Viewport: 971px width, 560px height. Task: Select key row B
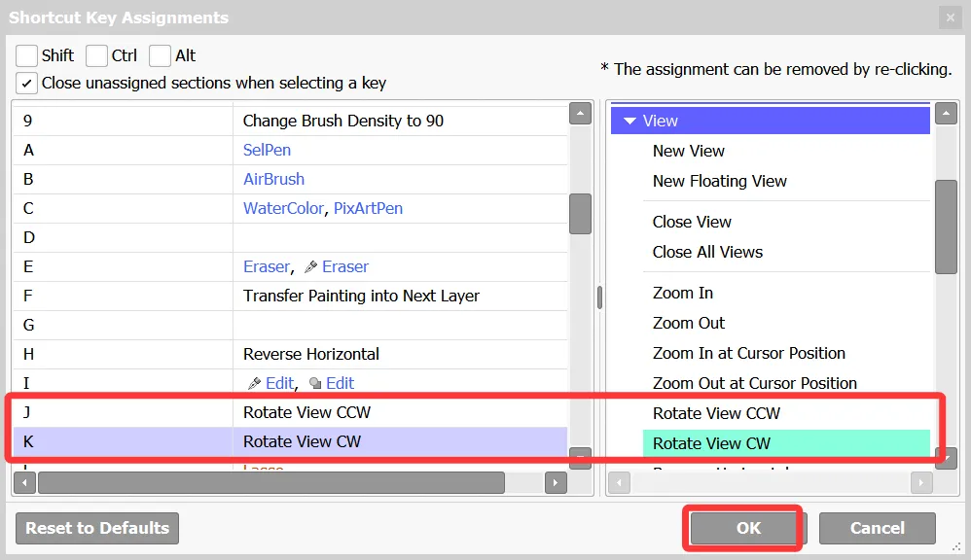tap(290, 179)
